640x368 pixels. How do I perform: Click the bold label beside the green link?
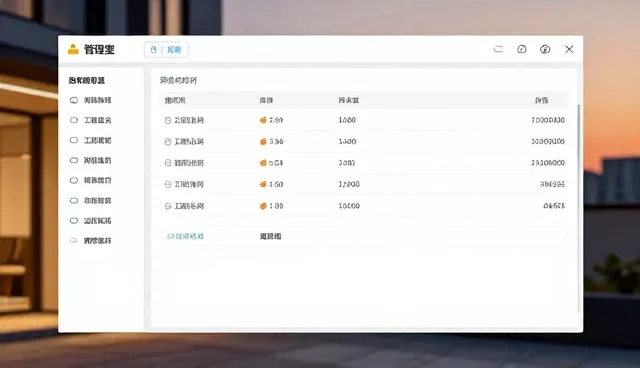pos(271,236)
